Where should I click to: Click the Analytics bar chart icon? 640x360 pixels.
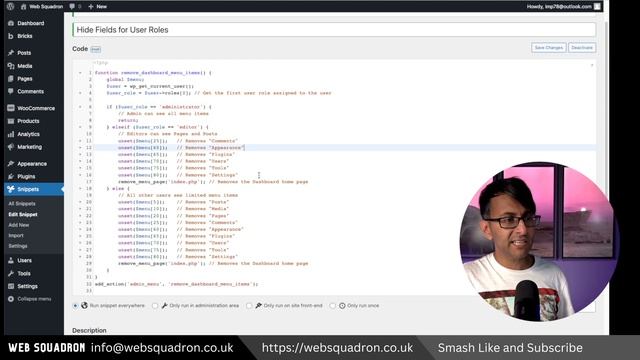tap(11, 134)
